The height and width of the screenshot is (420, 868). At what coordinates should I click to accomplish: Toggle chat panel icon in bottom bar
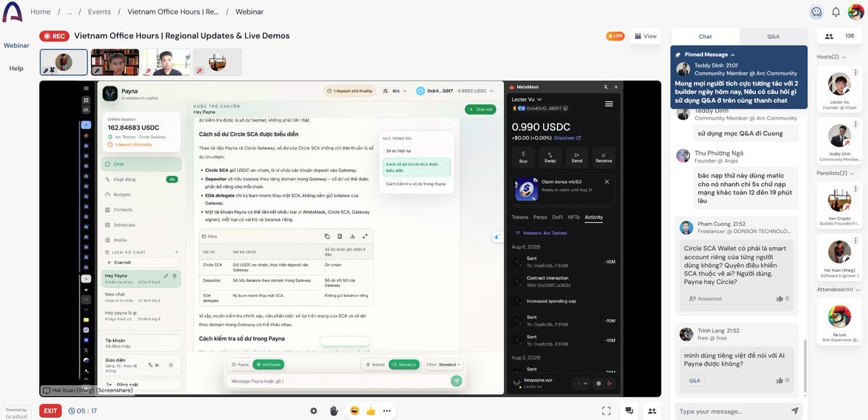coord(629,411)
